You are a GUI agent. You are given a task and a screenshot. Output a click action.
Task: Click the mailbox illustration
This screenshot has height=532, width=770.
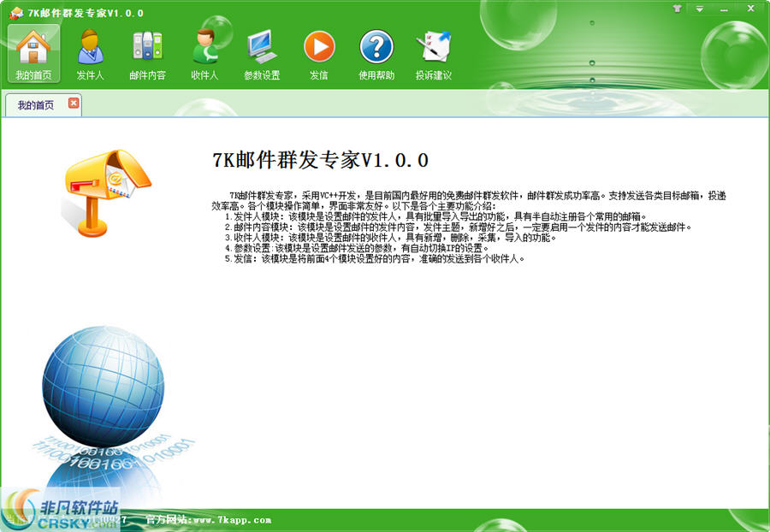point(107,193)
